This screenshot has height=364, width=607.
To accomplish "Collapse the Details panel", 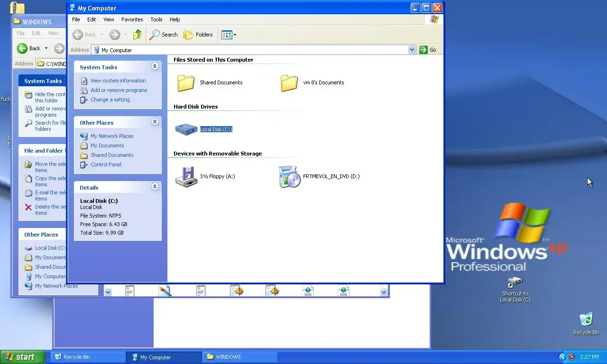I will click(155, 187).
